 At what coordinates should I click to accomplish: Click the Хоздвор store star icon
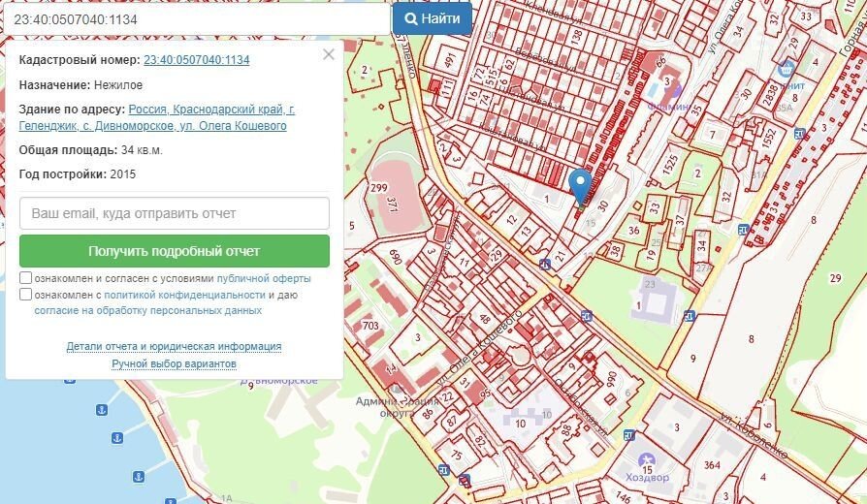647,458
